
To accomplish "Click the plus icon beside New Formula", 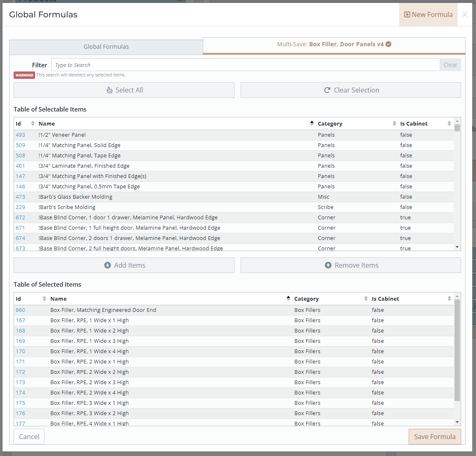I will point(407,14).
